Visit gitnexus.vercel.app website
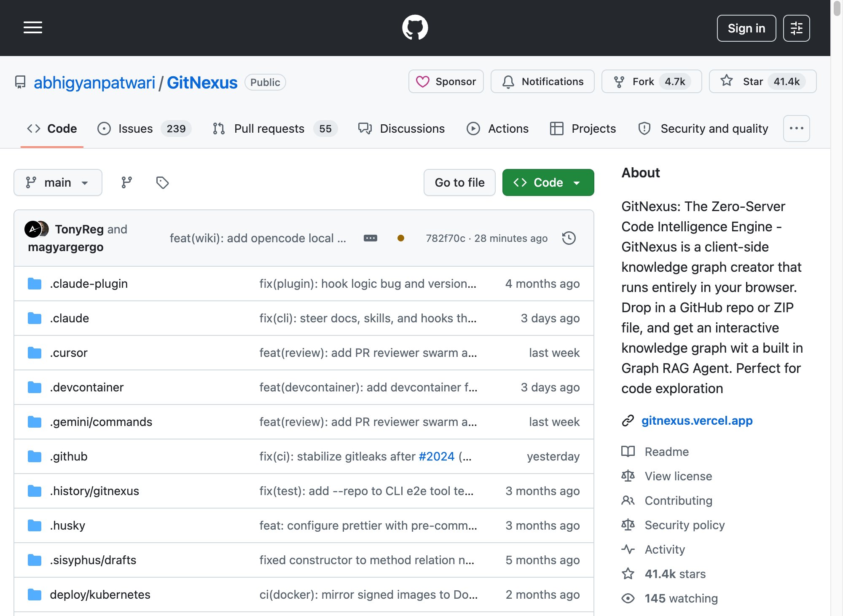The width and height of the screenshot is (843, 616). pyautogui.click(x=697, y=420)
